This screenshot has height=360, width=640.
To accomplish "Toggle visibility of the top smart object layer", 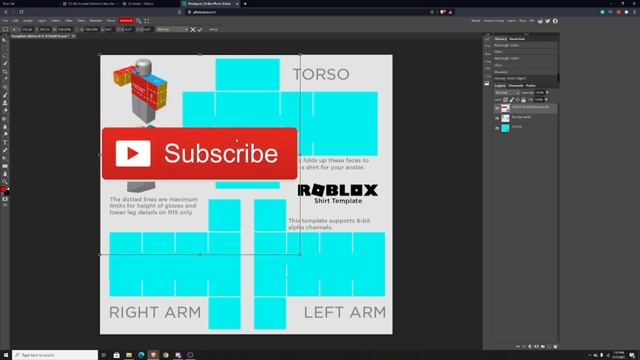I will coord(497,108).
